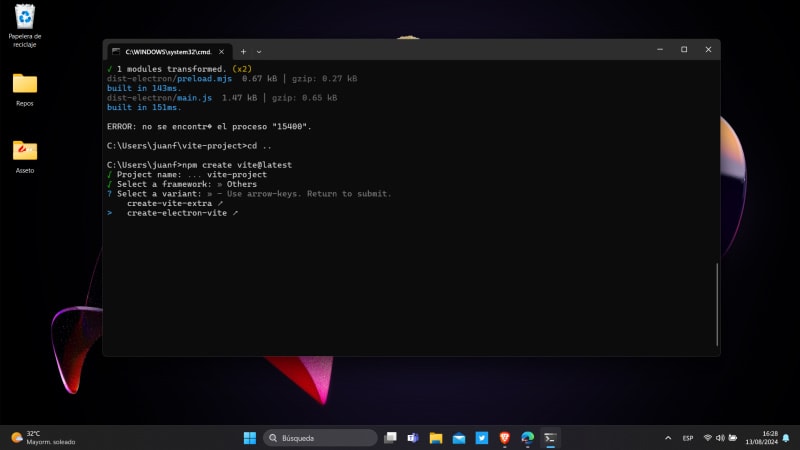The image size is (800, 450).
Task: Click the main.js file name in output
Action: coord(194,97)
